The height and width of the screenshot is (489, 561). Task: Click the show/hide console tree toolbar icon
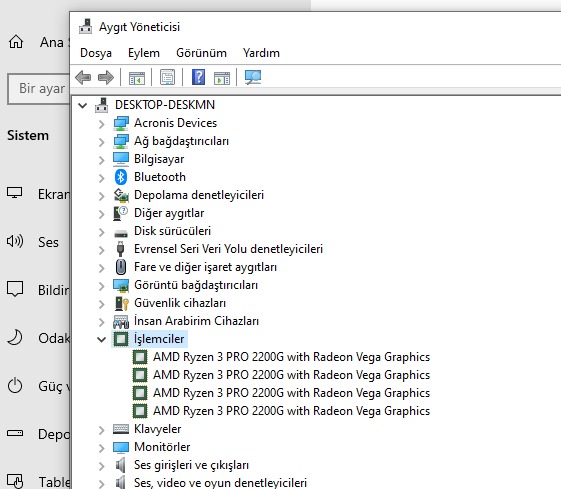[x=137, y=77]
